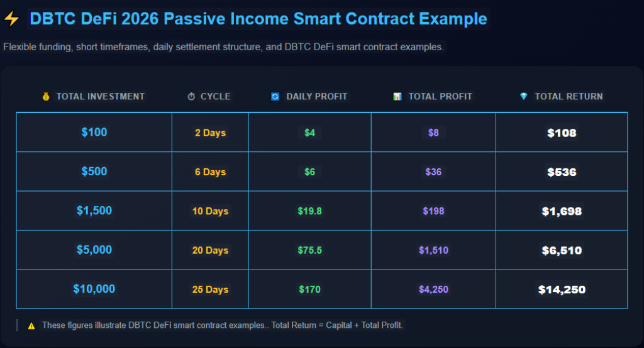Click the footnote about Total Return formula
The height and width of the screenshot is (348, 644).
click(223, 325)
